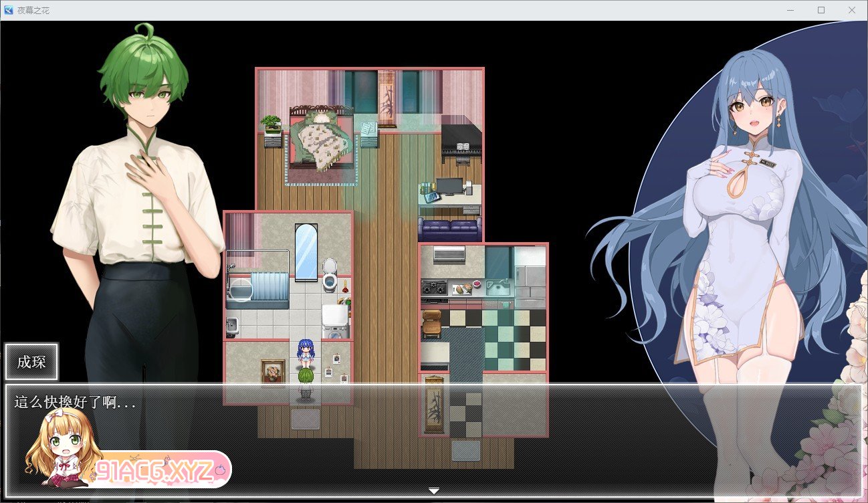Click the framed portrait painting in the hallway

point(273,372)
